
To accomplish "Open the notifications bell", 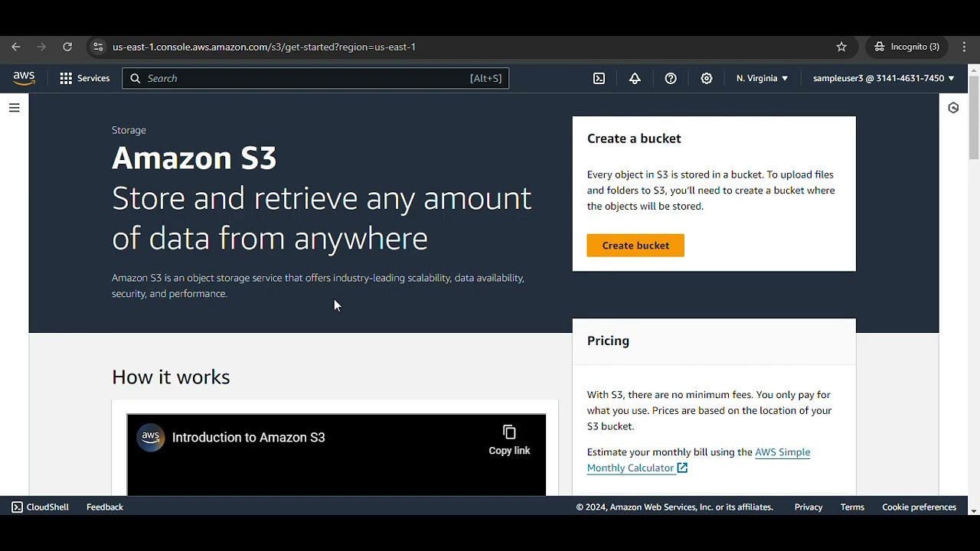I will (635, 78).
